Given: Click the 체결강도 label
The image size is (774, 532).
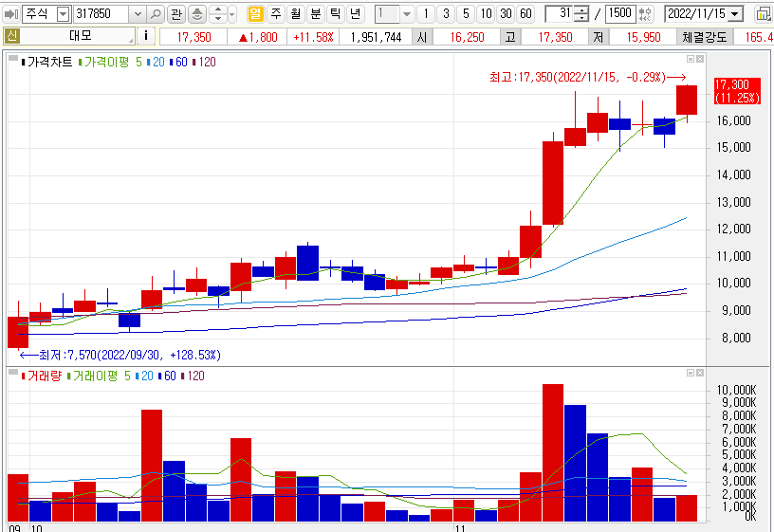Looking at the screenshot, I should (x=704, y=37).
